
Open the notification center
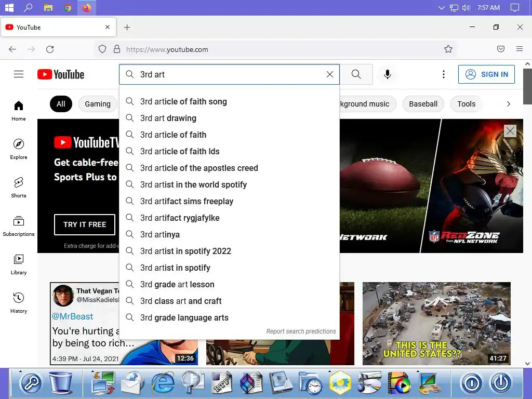coord(515,7)
